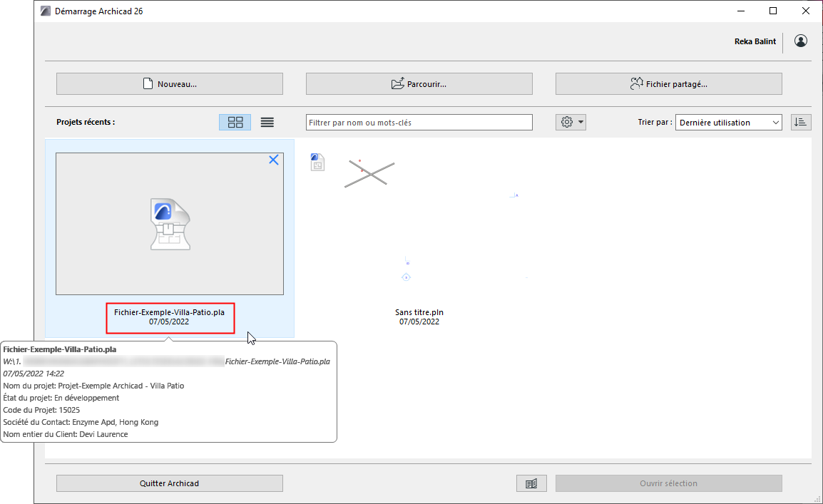Click the Reka Balint user name

[755, 41]
